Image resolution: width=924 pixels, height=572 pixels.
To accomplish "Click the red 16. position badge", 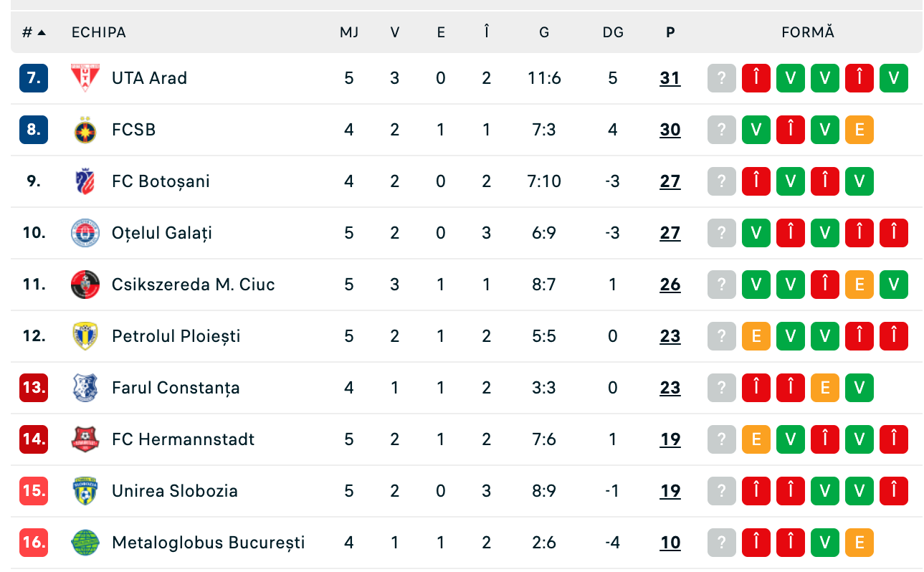I will [34, 543].
